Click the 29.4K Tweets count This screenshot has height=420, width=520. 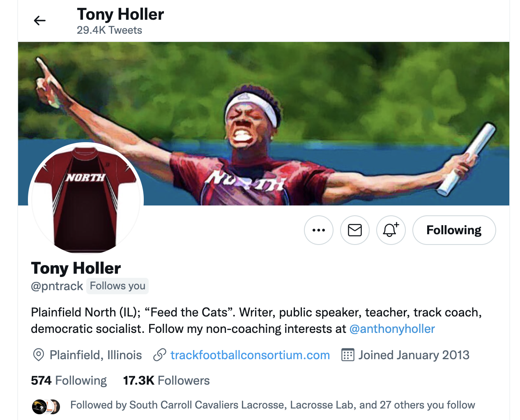(109, 30)
